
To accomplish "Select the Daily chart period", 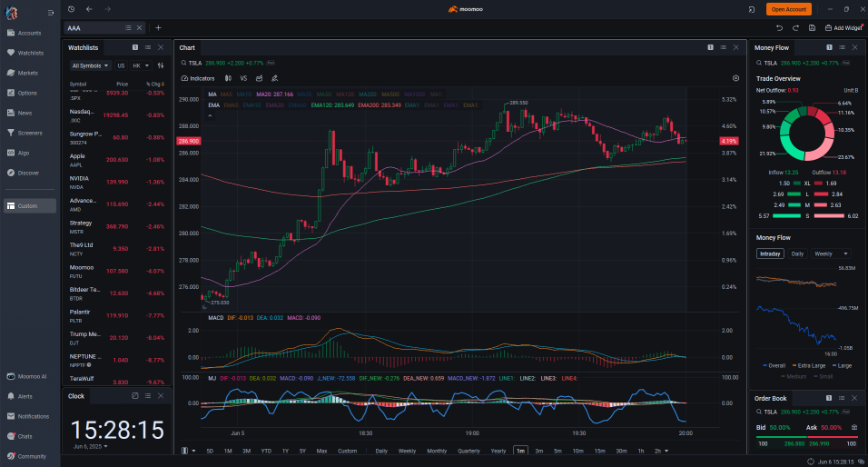I will pos(381,451).
